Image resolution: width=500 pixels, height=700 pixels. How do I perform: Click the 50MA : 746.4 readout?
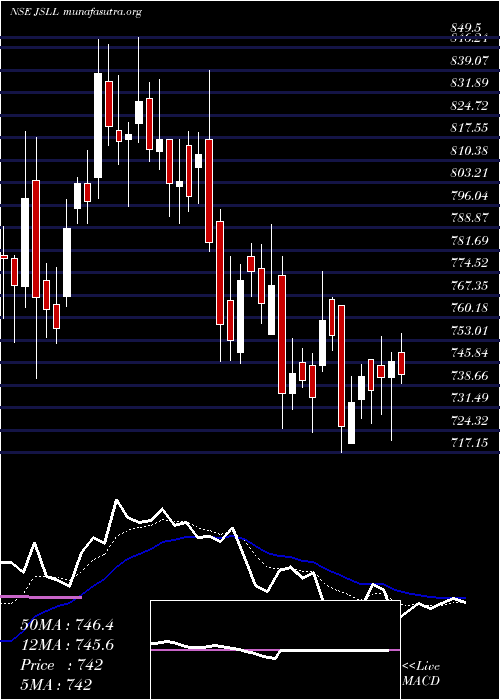(x=67, y=625)
